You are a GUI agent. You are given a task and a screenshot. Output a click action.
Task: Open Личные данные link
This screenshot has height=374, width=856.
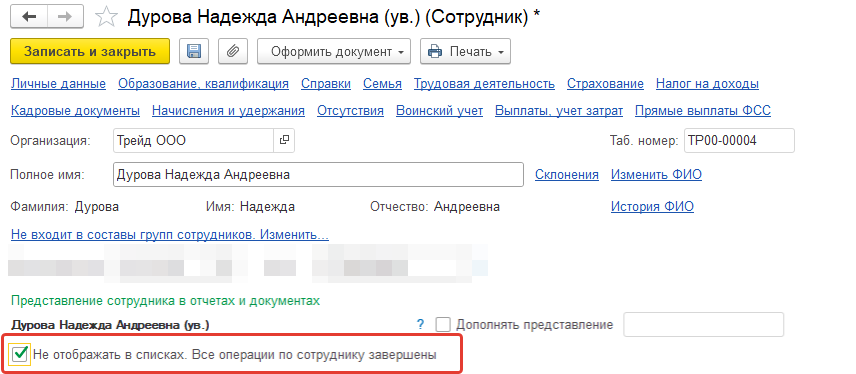pyautogui.click(x=58, y=84)
